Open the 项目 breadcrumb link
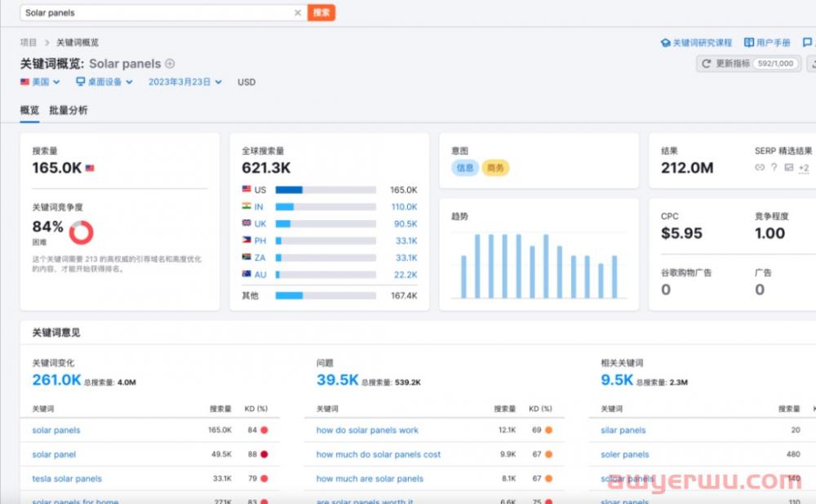The image size is (816, 504). coord(29,42)
